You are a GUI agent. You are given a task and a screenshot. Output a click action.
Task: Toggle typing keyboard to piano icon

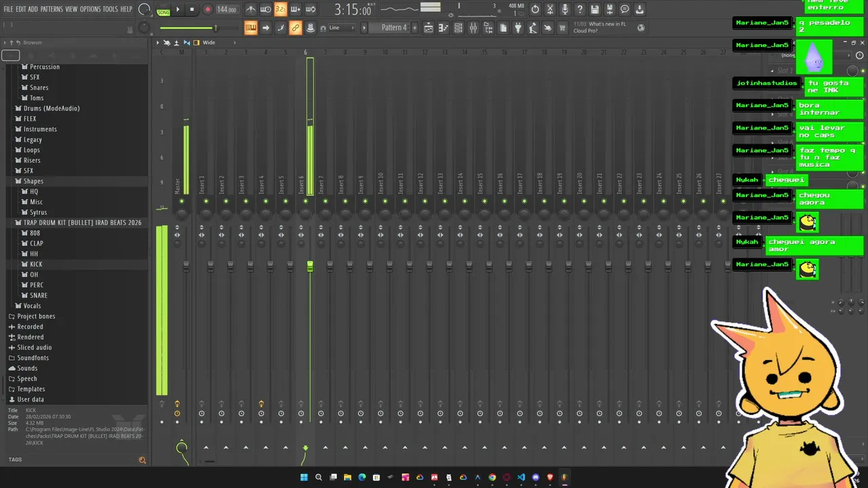coord(251,28)
